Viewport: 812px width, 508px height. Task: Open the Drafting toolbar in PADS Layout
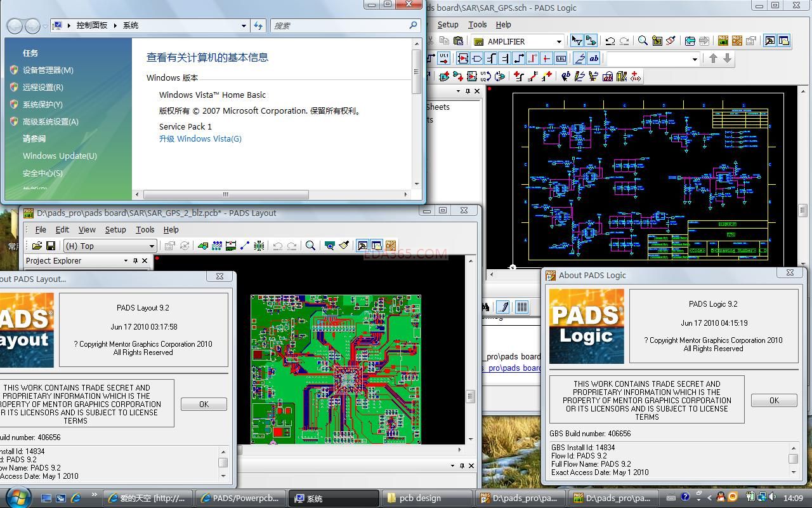tap(203, 246)
